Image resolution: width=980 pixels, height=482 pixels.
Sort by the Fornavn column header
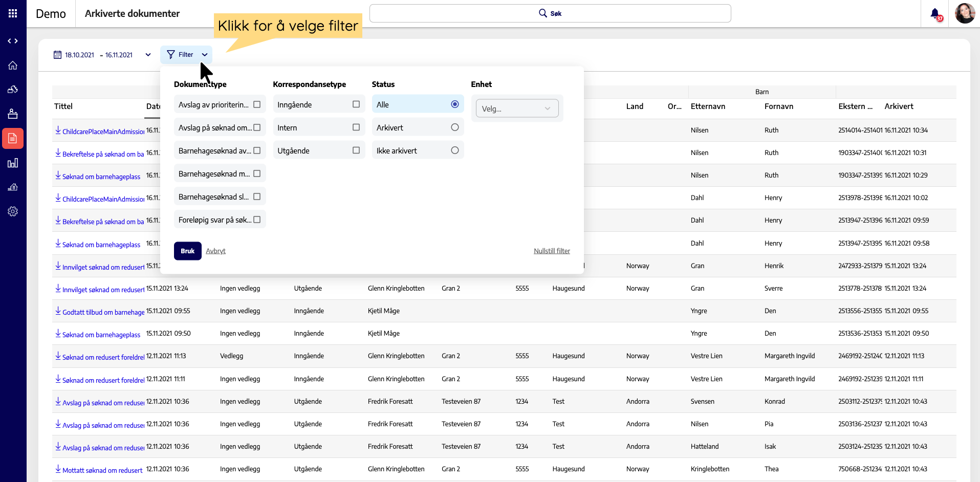pyautogui.click(x=779, y=106)
